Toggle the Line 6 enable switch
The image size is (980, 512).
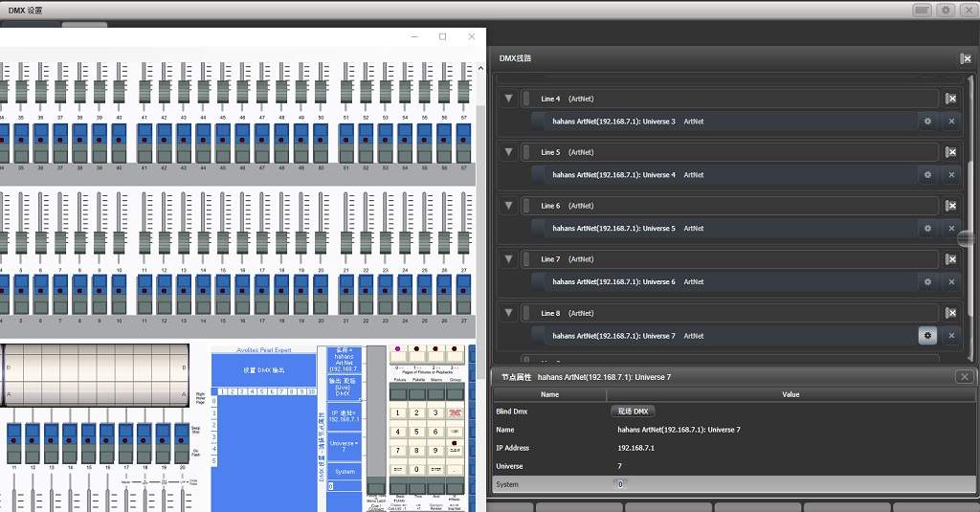tap(526, 206)
